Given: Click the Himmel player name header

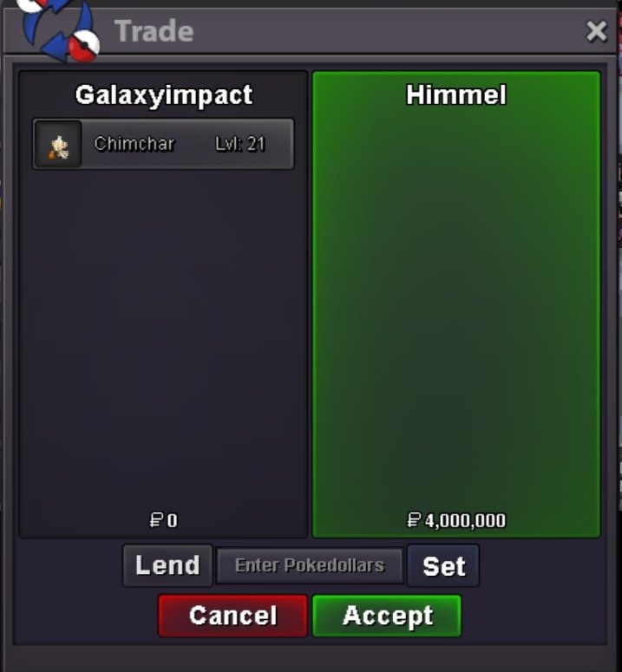Looking at the screenshot, I should [456, 95].
